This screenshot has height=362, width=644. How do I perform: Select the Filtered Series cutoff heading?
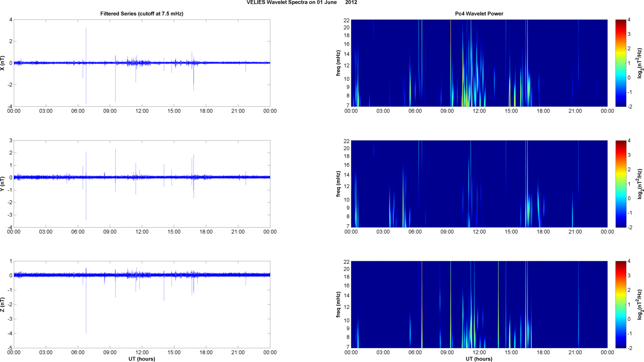[x=142, y=14]
